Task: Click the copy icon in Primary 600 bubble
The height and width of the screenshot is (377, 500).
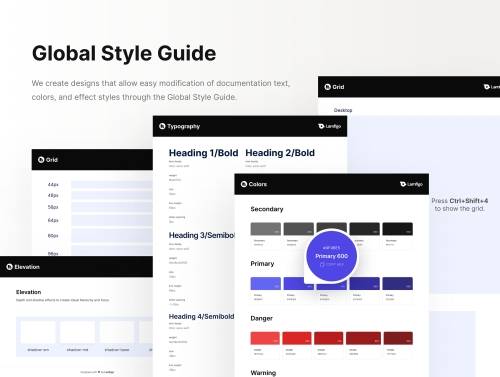Action: pos(322,265)
